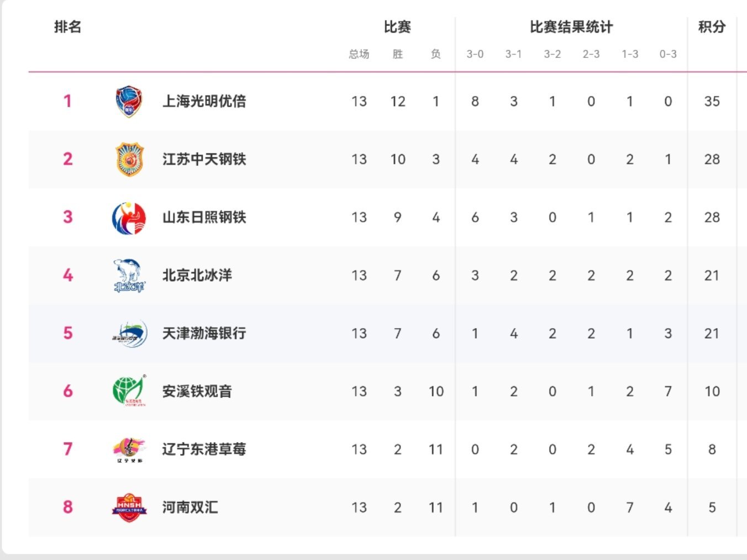
Task: Open the 山东日照钢铁 team logo
Action: (129, 218)
